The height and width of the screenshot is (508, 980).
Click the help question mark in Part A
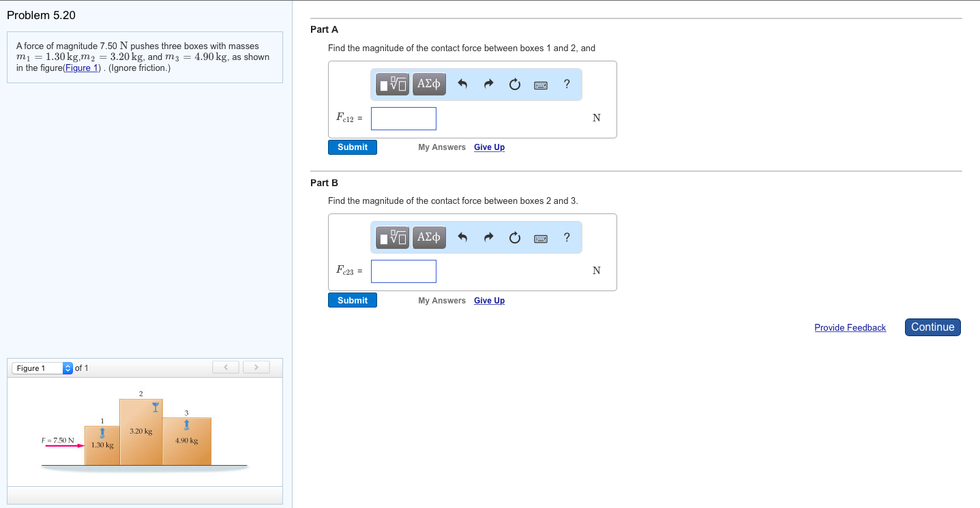[567, 85]
